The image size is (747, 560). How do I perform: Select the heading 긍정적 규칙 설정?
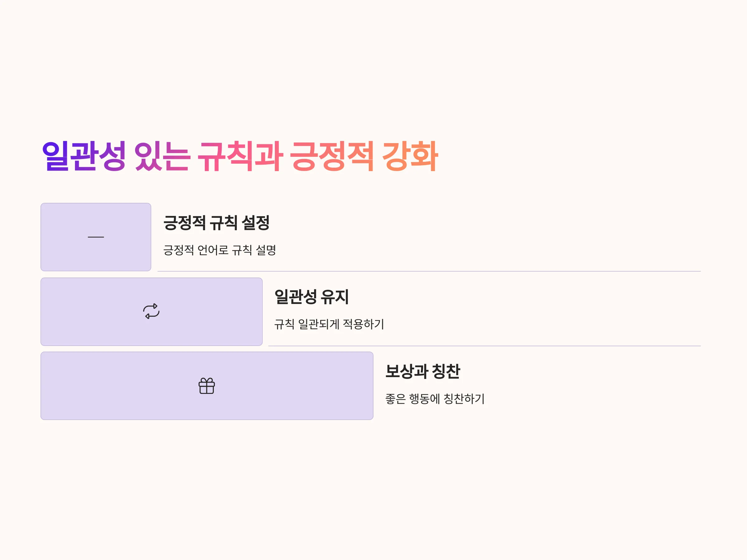(216, 223)
